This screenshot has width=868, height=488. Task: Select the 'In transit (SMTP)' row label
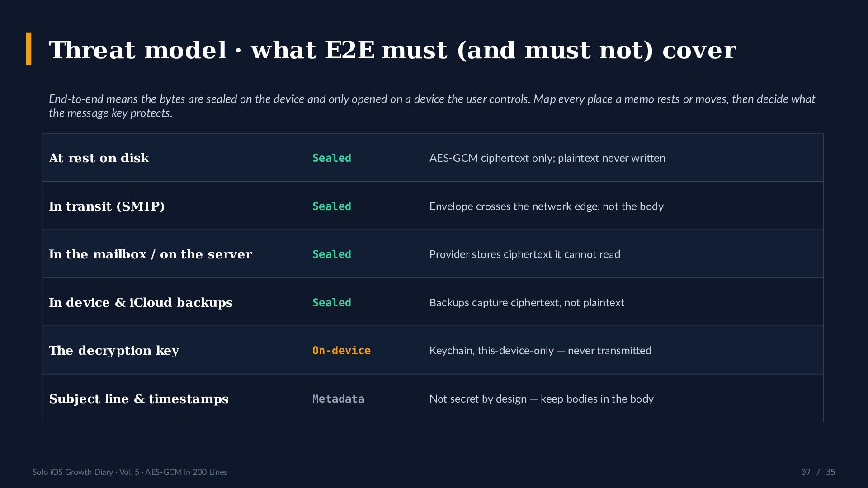pyautogui.click(x=107, y=206)
